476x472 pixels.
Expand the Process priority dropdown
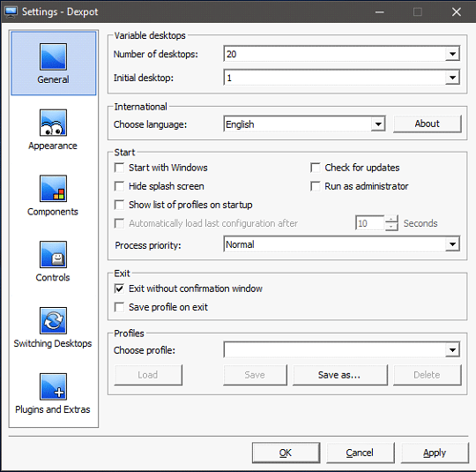452,244
